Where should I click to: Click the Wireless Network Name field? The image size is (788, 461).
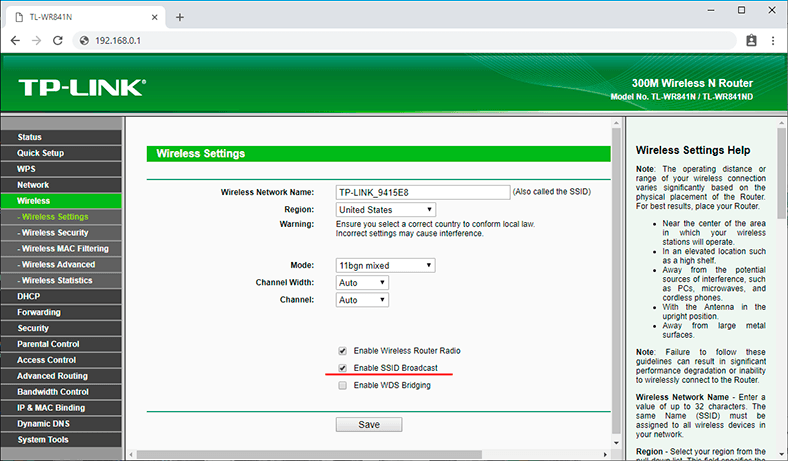click(423, 192)
